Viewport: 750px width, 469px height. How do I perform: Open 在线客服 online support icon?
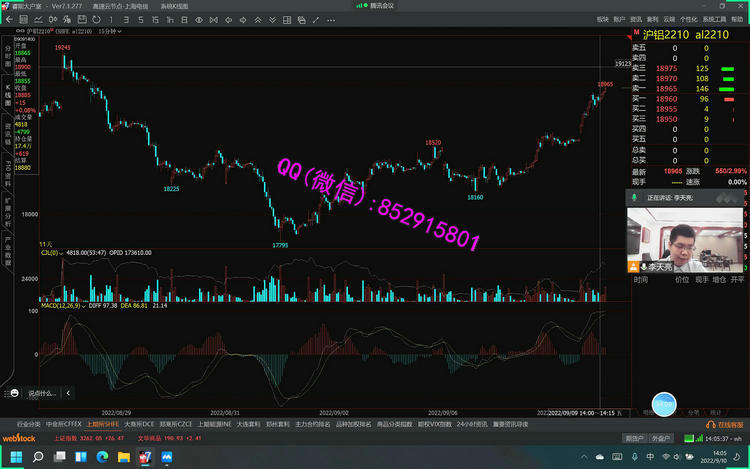[723, 425]
